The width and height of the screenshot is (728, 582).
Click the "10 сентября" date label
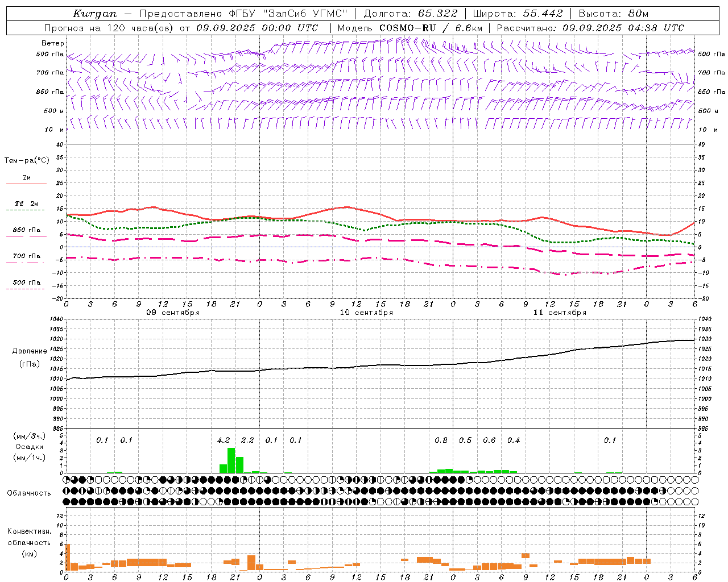pyautogui.click(x=366, y=313)
